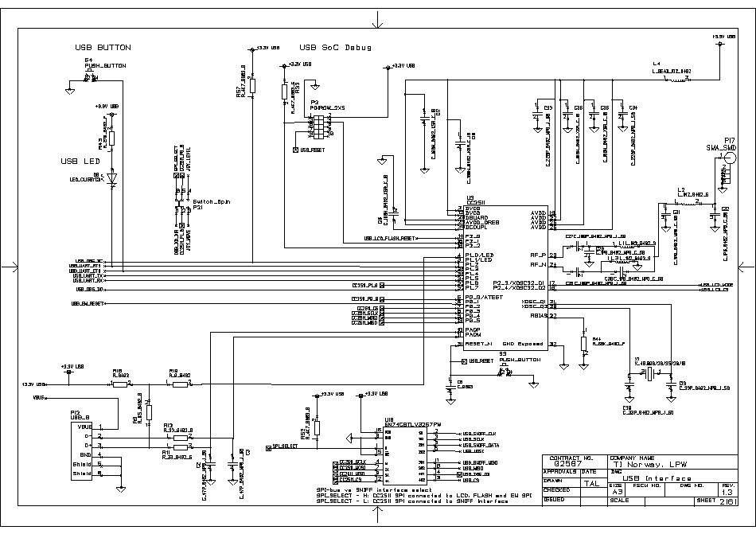Click the 'USB SoC Debug' section heading

(x=335, y=47)
